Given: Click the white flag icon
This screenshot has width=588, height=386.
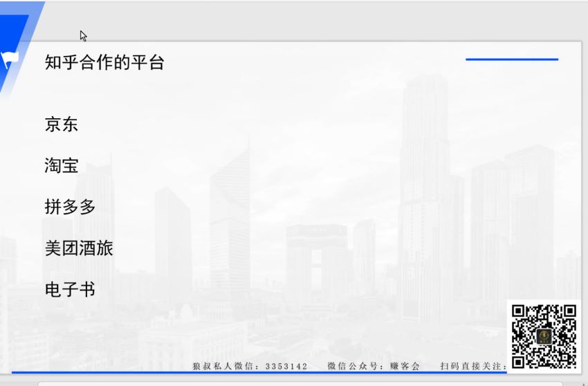Looking at the screenshot, I should point(10,59).
